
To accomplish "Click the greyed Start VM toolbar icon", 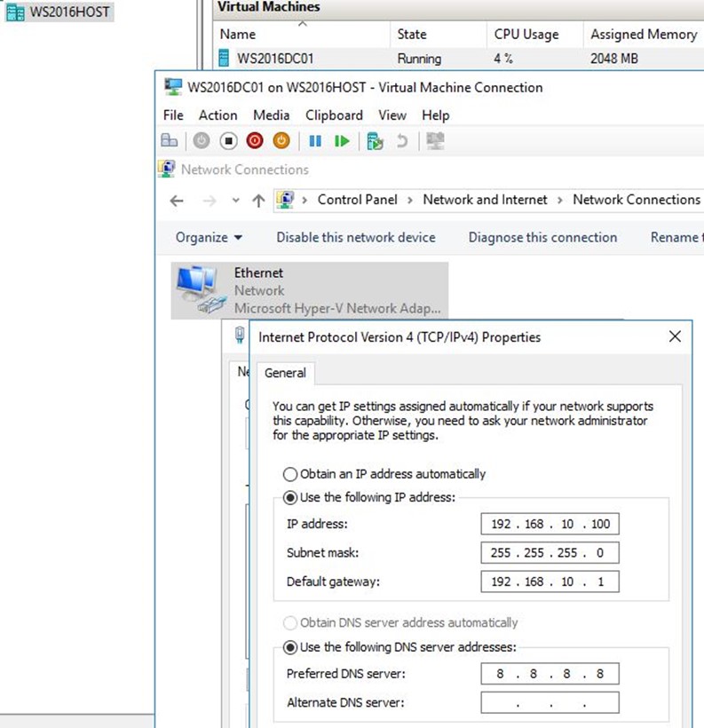I will coord(201,140).
